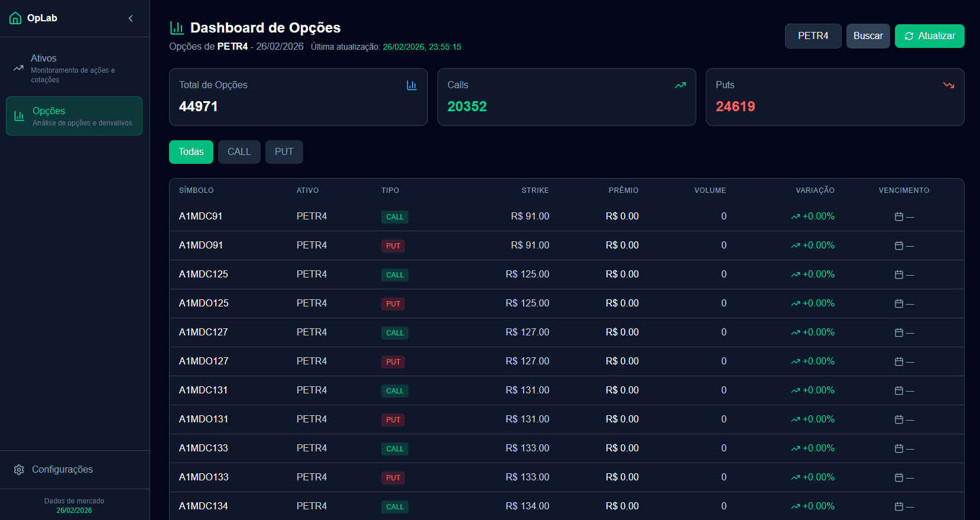Refresh data with the Atualizar button

click(x=929, y=36)
